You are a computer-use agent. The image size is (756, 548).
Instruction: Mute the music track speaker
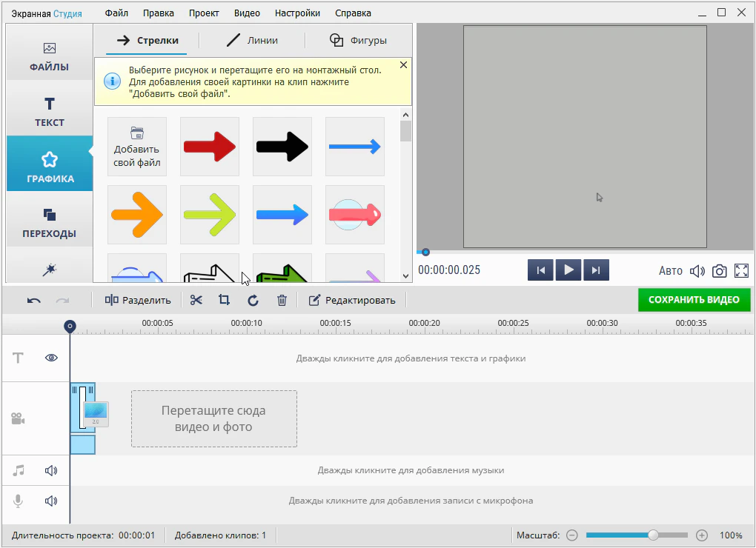(x=51, y=470)
